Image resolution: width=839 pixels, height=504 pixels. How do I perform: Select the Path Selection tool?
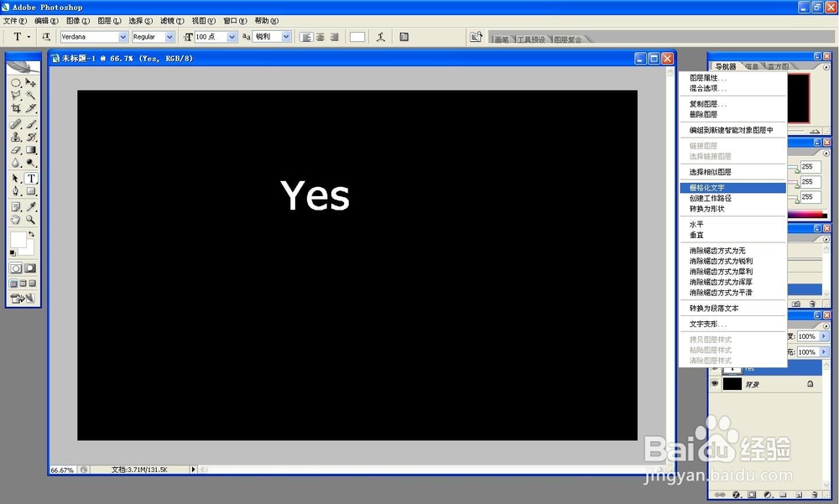(15, 178)
